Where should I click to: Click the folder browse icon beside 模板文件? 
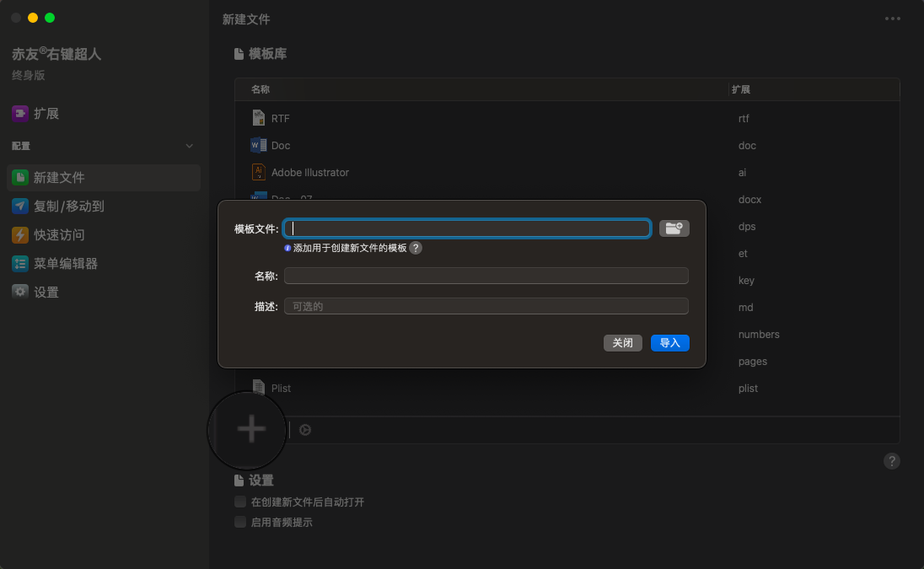(674, 228)
